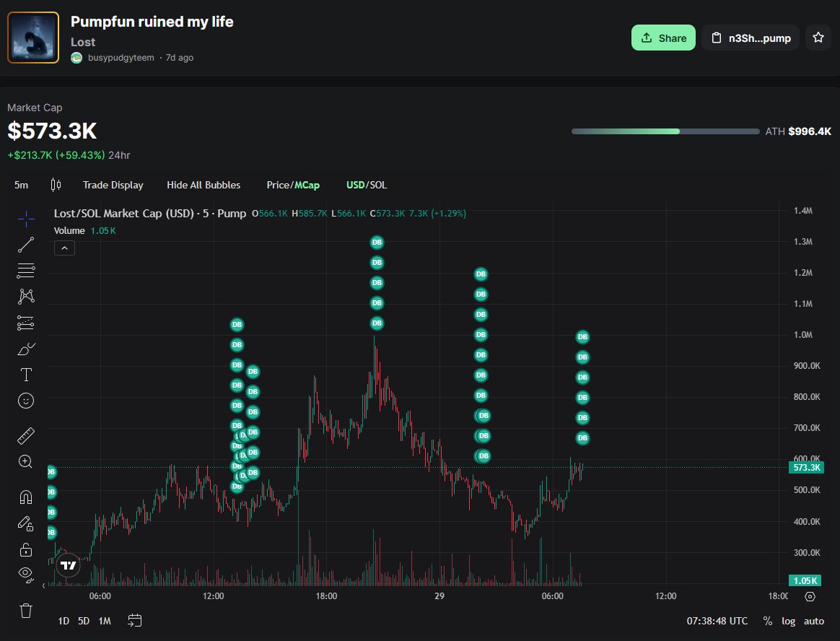
Task: Activate the zoom in tool
Action: tap(26, 461)
